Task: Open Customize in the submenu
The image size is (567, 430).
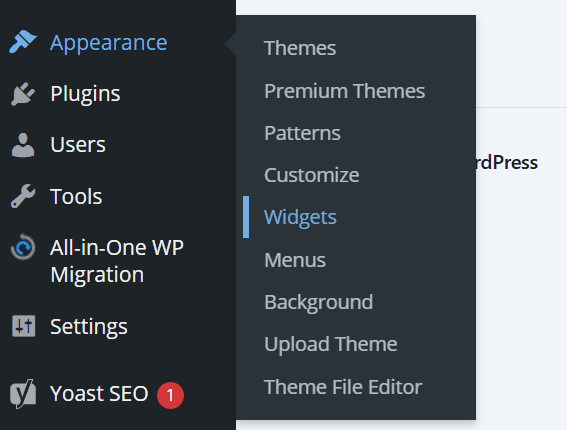Action: pos(312,175)
